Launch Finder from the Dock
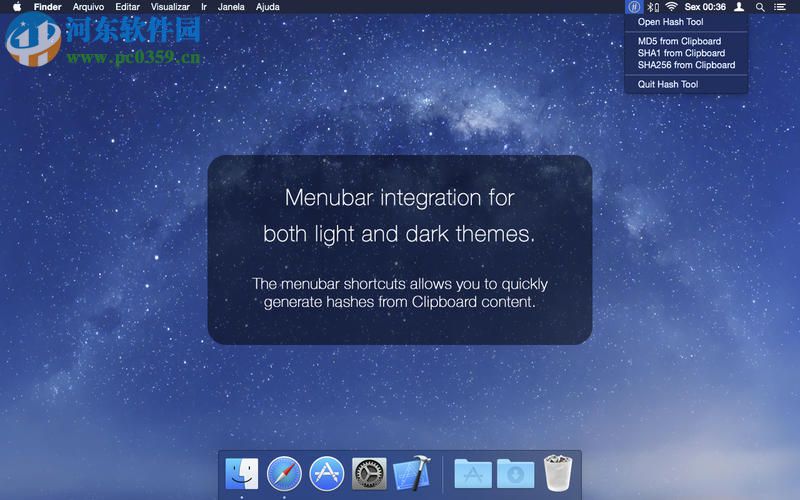The width and height of the screenshot is (800, 500). point(242,473)
